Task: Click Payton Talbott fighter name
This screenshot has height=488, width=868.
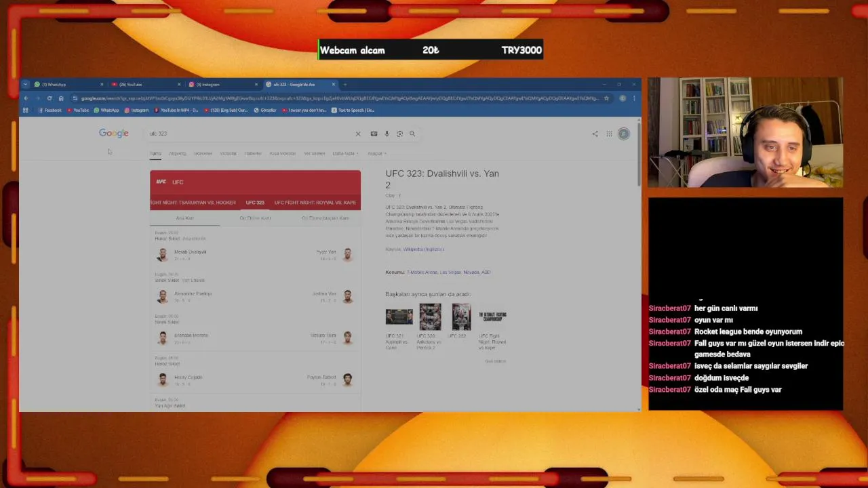Action: [x=321, y=378]
